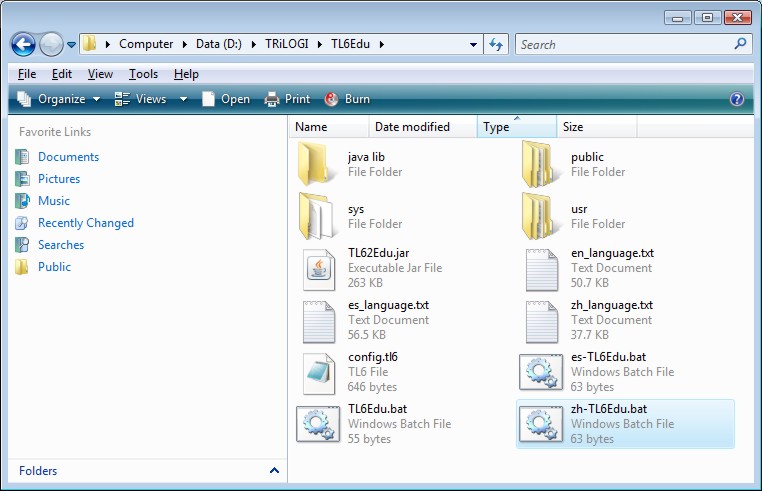Open Public in Favorite Links
This screenshot has height=491, width=762.
click(54, 266)
